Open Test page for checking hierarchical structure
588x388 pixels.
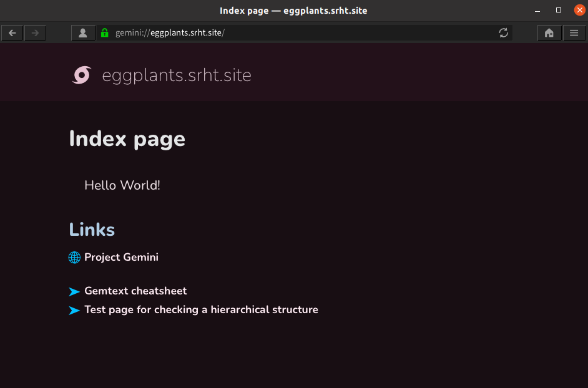coord(201,309)
